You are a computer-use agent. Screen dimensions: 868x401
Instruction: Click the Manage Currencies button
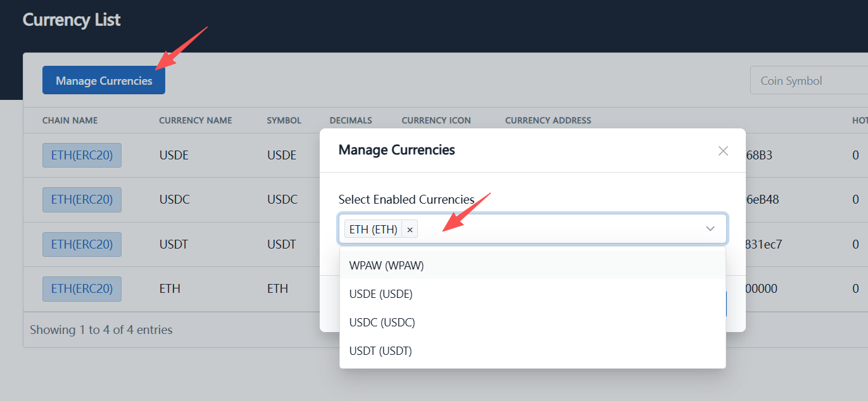coord(103,80)
